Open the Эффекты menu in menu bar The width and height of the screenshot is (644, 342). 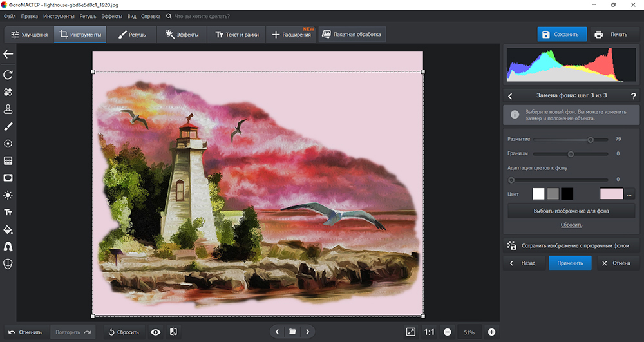[111, 15]
